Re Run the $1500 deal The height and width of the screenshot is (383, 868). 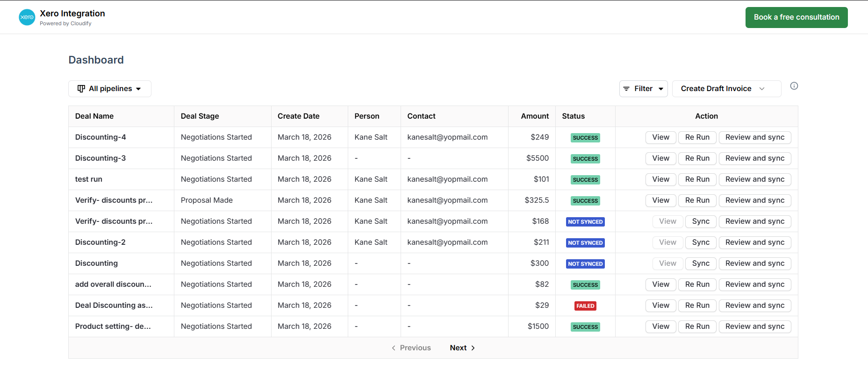[697, 326]
